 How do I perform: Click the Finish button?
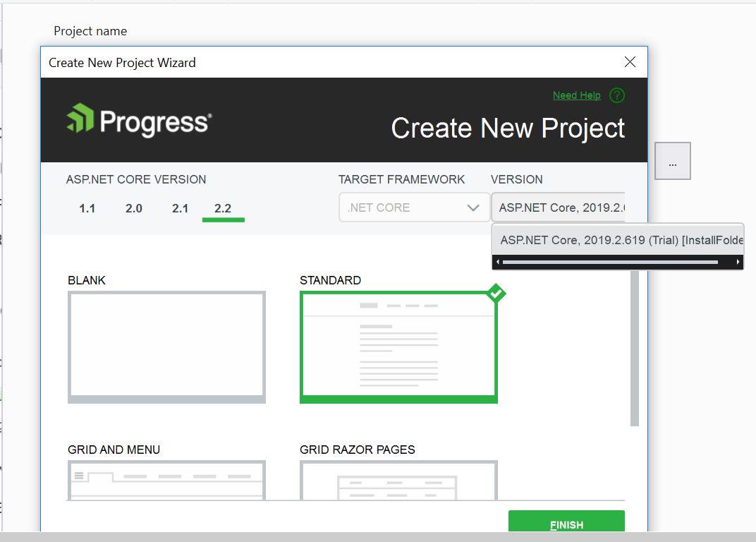pos(566,522)
